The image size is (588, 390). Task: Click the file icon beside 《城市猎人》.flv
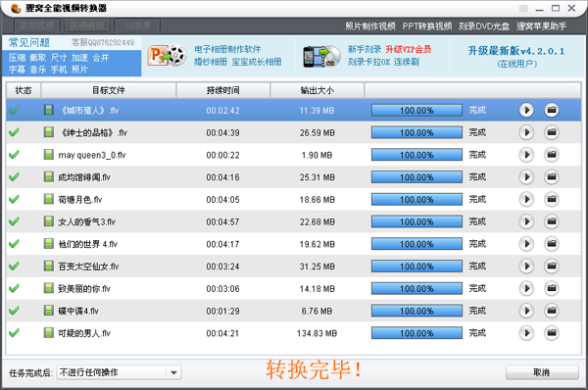click(x=48, y=110)
